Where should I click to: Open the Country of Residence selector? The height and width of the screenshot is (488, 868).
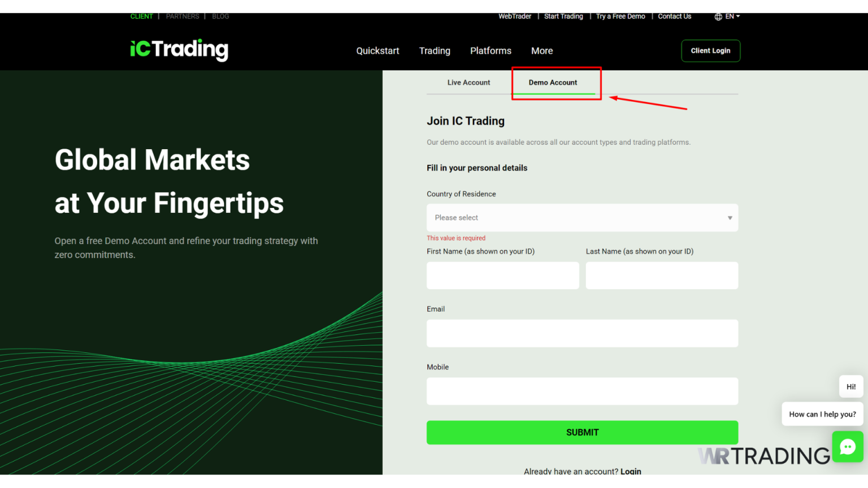click(582, 217)
